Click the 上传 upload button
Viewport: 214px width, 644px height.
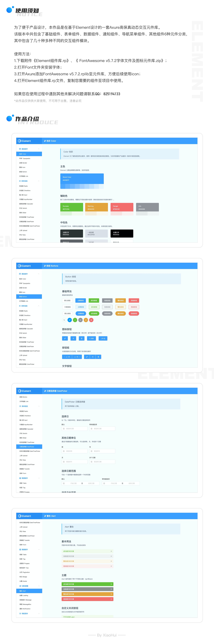103,339
